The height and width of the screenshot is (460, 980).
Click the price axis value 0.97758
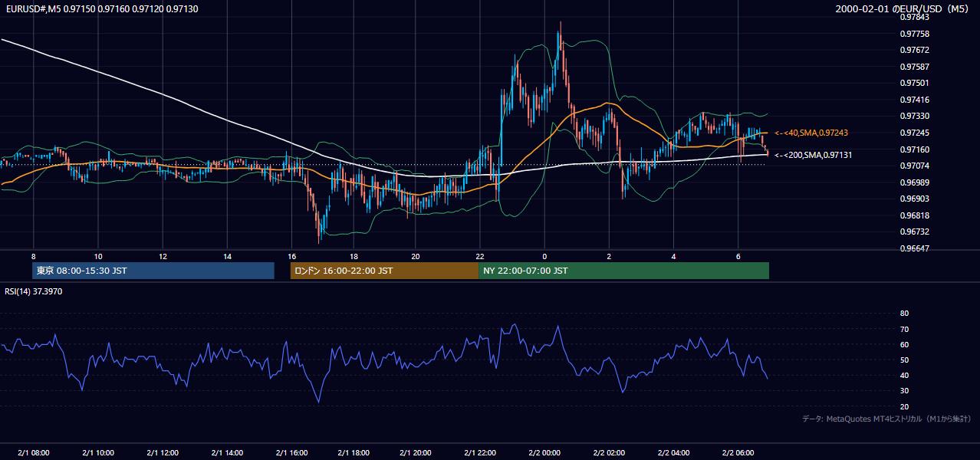(x=915, y=34)
